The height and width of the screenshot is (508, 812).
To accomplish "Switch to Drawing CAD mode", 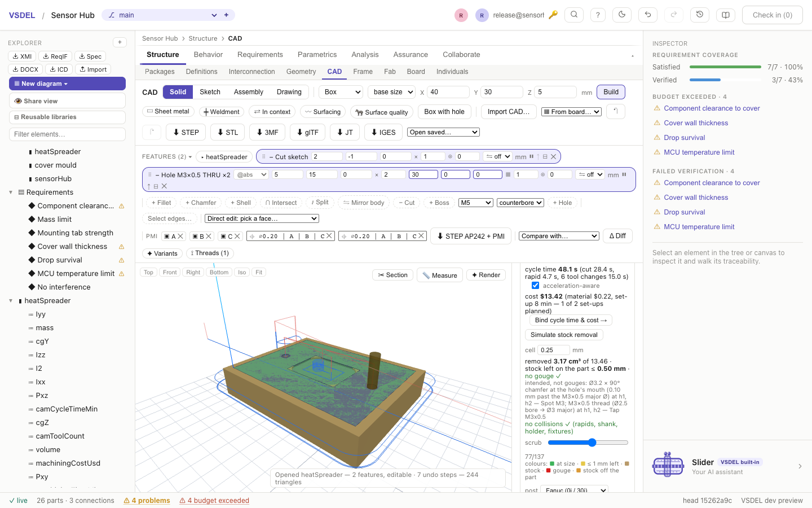I will 289,92.
